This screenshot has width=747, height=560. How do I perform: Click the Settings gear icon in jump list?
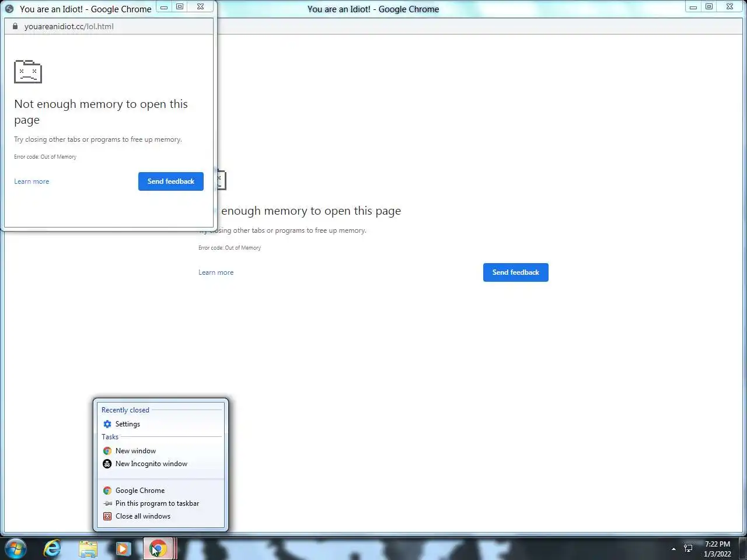point(107,424)
